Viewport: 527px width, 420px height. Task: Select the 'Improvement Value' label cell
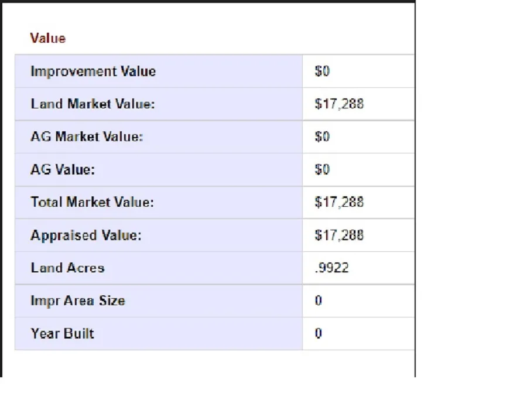[93, 71]
